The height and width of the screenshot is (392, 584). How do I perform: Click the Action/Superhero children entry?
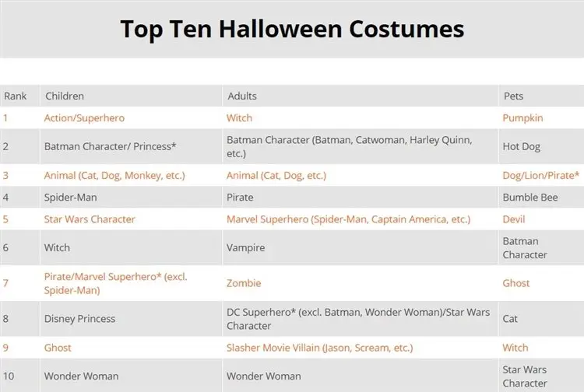click(x=84, y=118)
